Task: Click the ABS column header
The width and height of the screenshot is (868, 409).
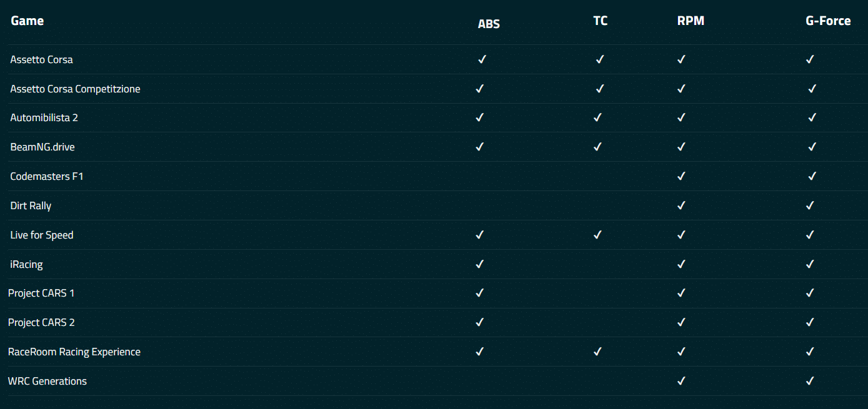Action: [489, 24]
